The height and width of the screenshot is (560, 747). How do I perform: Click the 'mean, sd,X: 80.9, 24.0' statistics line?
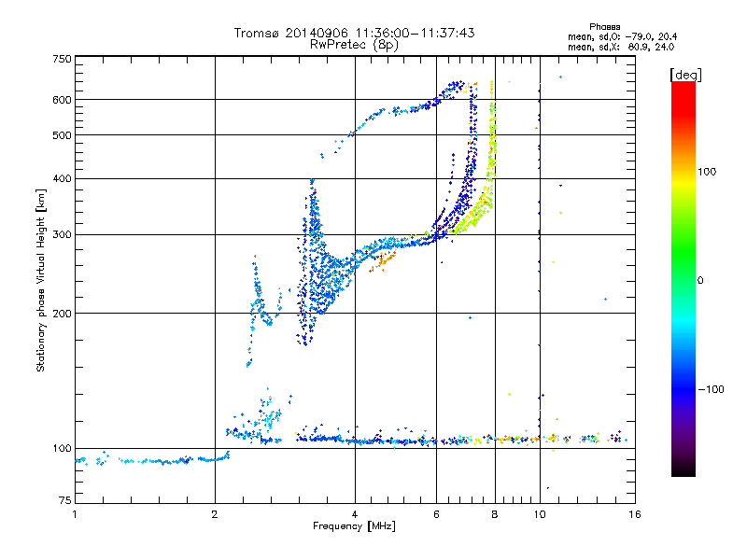click(x=621, y=47)
